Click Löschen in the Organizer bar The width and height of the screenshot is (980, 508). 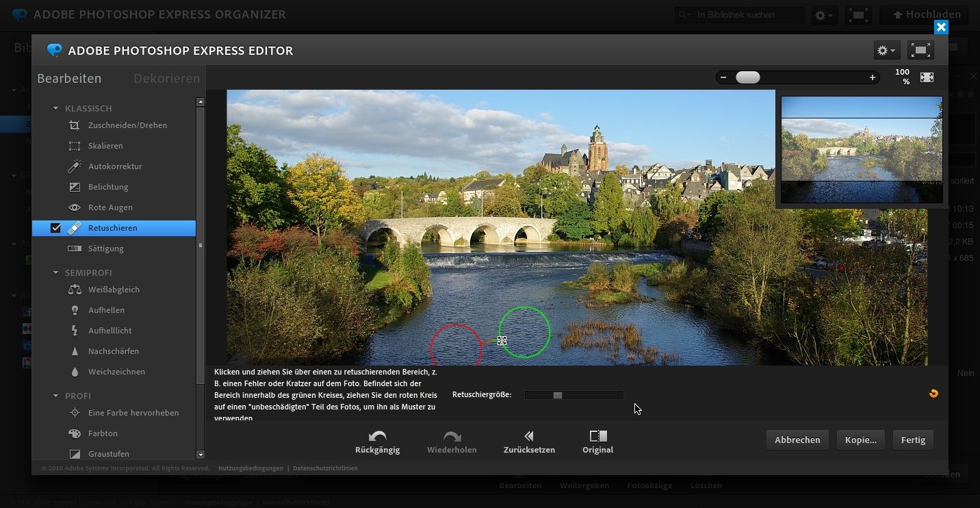[706, 485]
